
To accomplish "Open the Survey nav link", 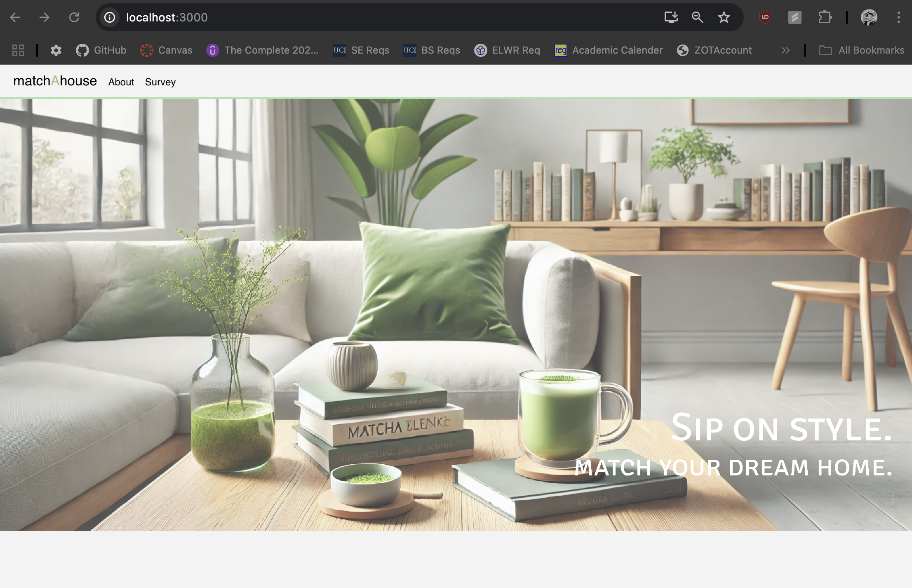I will pos(160,82).
